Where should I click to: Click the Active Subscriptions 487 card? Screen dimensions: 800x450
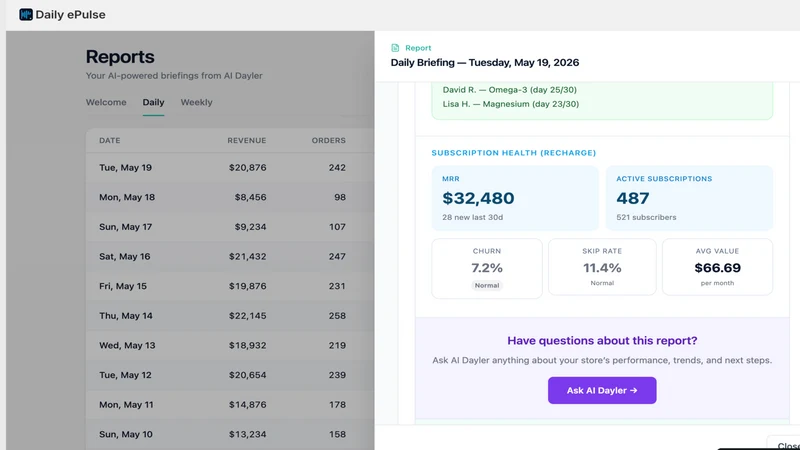(x=689, y=198)
